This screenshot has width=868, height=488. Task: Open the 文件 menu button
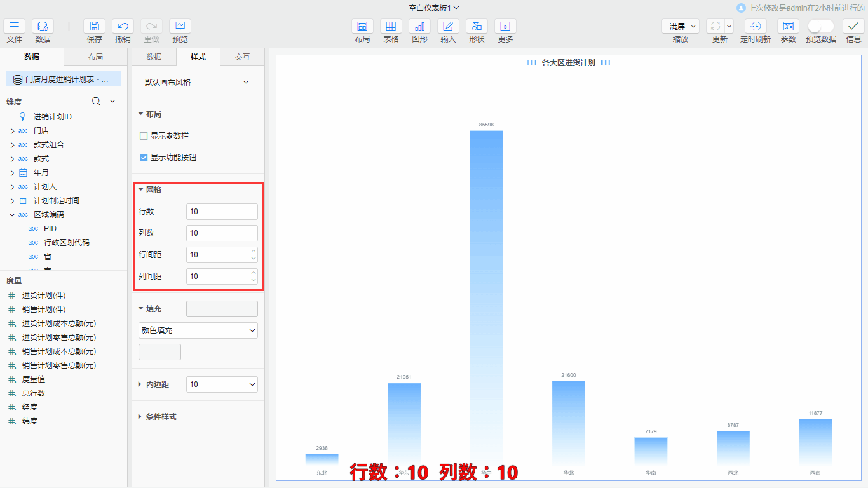click(14, 27)
